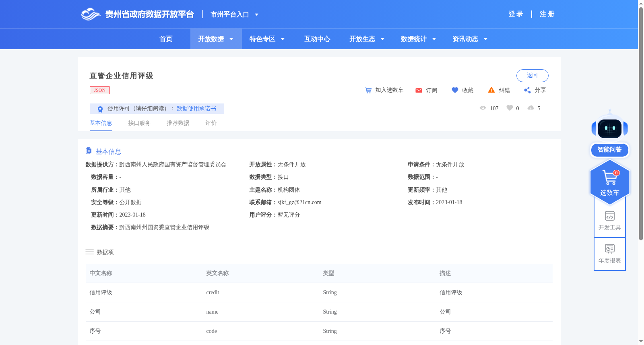This screenshot has width=644, height=345.
Task: Click the eye view-count icon
Action: click(483, 108)
